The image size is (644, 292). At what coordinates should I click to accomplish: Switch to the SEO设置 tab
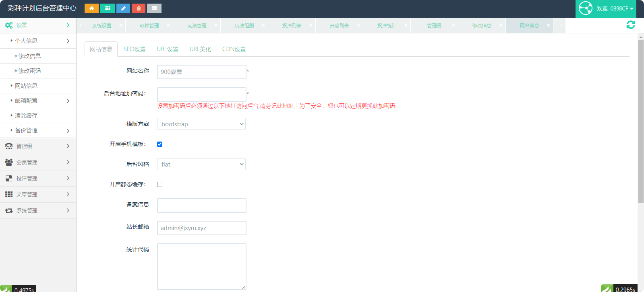click(x=135, y=49)
